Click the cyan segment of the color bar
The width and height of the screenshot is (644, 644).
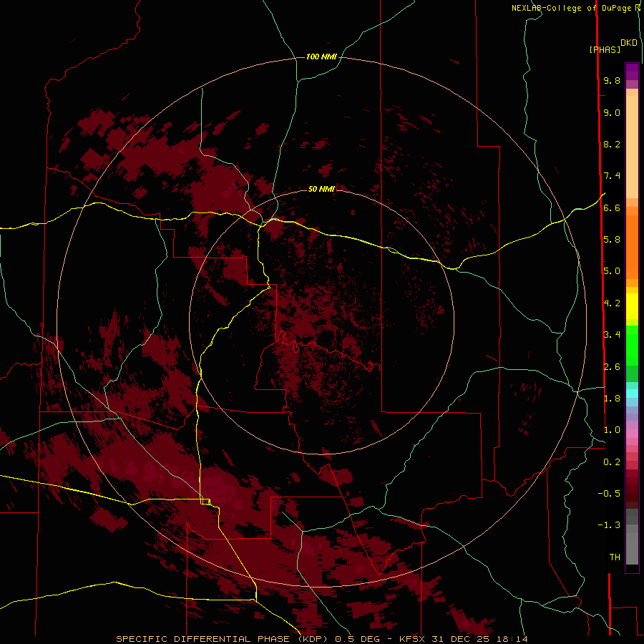(x=632, y=394)
